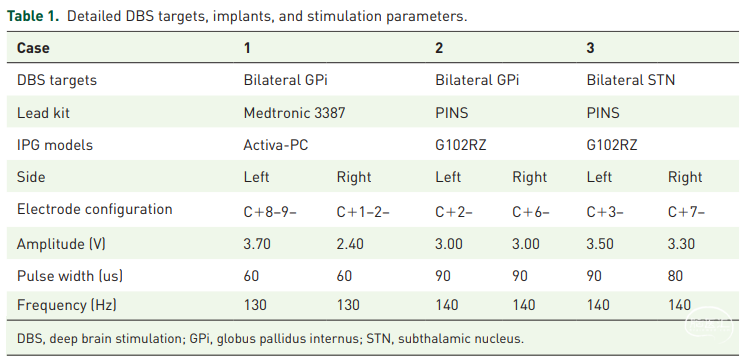Screen dimensions: 746x362
Task: Click the Frequency (Hz) row label
Action: (67, 304)
